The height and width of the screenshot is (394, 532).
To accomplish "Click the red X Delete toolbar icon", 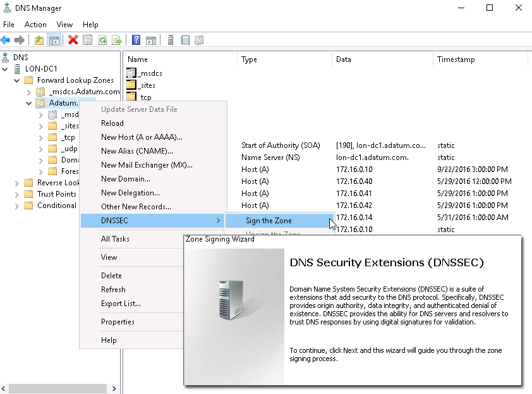I will click(73, 40).
